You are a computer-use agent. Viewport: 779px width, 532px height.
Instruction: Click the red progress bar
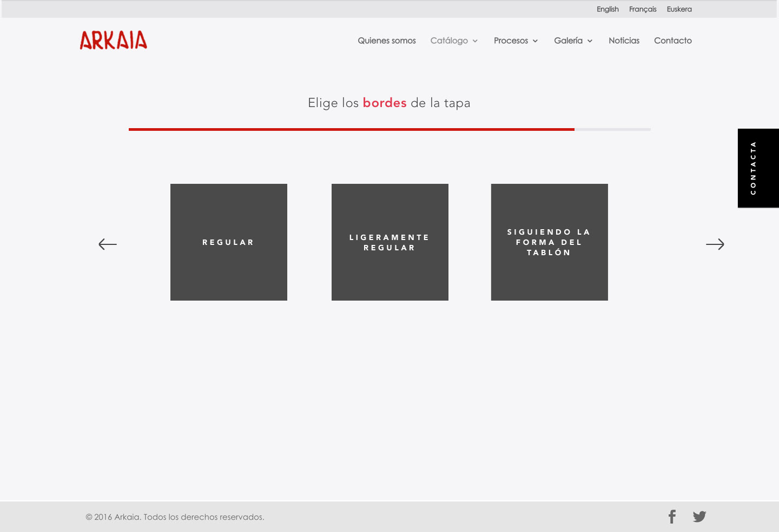tap(352, 130)
